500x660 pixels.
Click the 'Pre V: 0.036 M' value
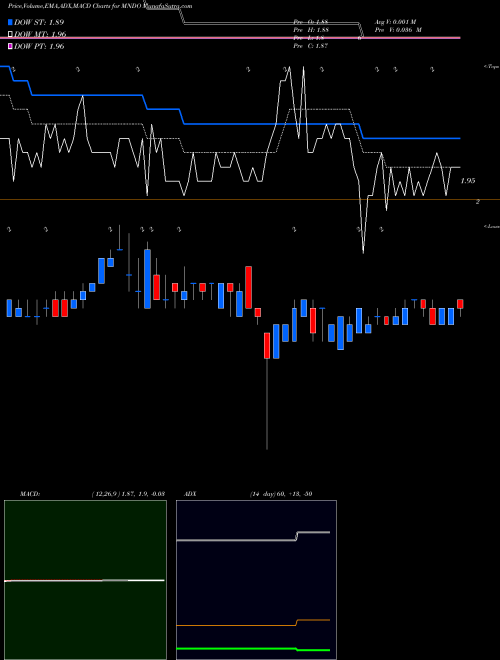click(x=398, y=30)
